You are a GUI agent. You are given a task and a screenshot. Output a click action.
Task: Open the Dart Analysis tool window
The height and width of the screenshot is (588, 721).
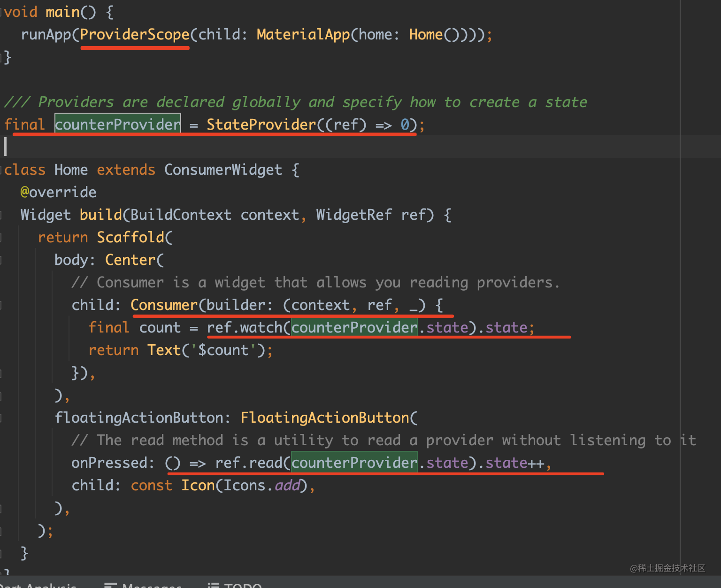tap(38, 585)
